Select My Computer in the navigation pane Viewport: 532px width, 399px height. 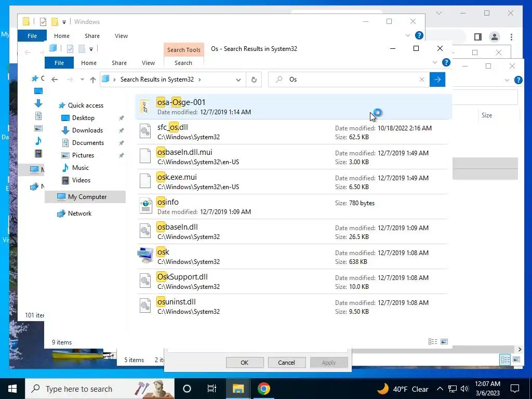pyautogui.click(x=85, y=197)
